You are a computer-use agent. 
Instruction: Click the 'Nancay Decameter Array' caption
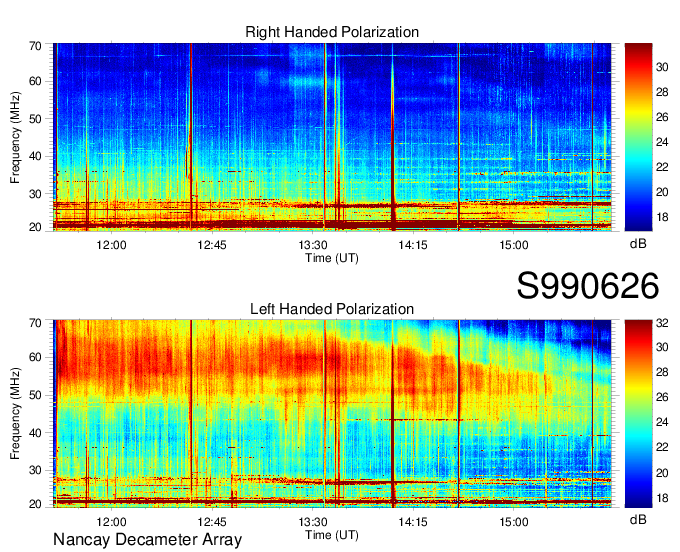(147, 539)
